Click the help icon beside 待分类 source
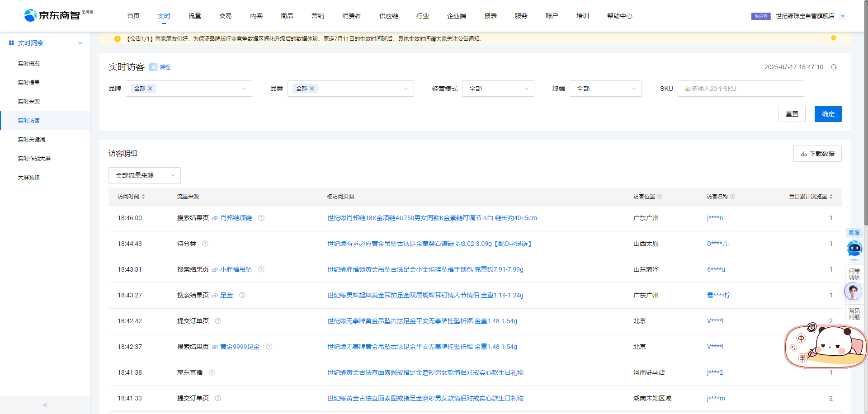Viewport: 868px width, 414px height. coord(205,244)
